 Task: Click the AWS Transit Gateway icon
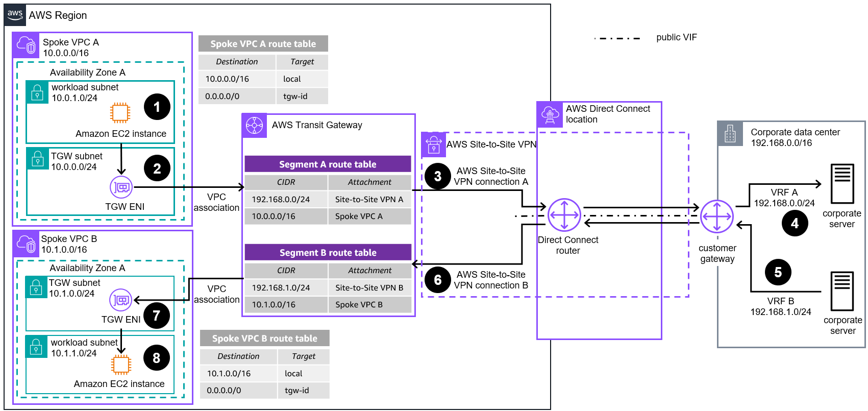coord(254,126)
